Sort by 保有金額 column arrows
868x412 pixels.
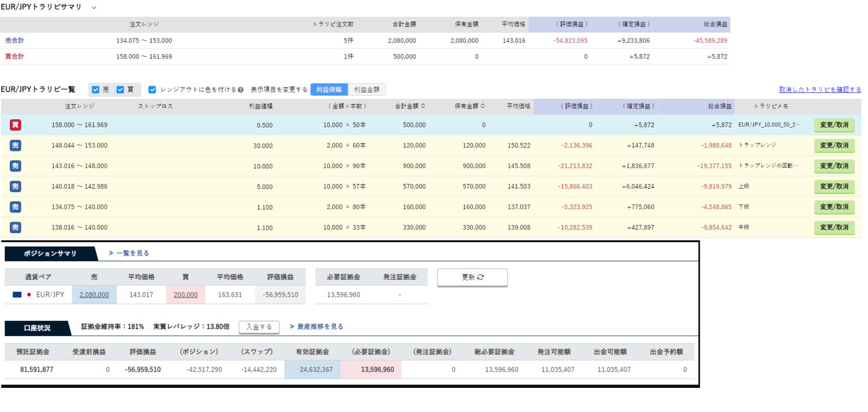pos(483,106)
